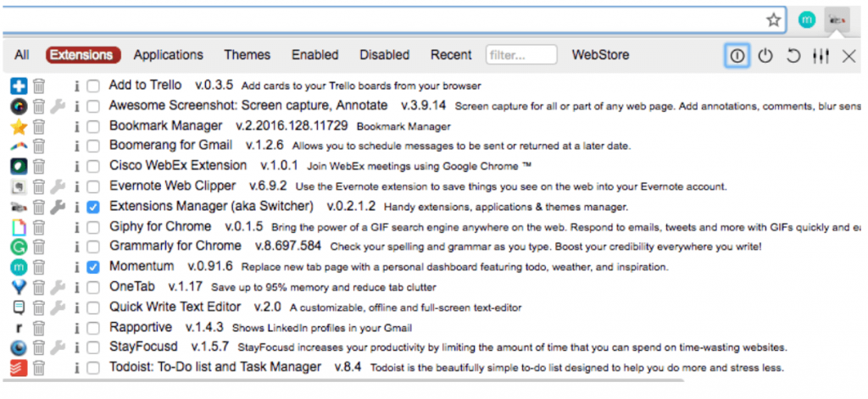This screenshot has height=399, width=868.
Task: Disable Momentum using its checkbox
Action: [93, 268]
